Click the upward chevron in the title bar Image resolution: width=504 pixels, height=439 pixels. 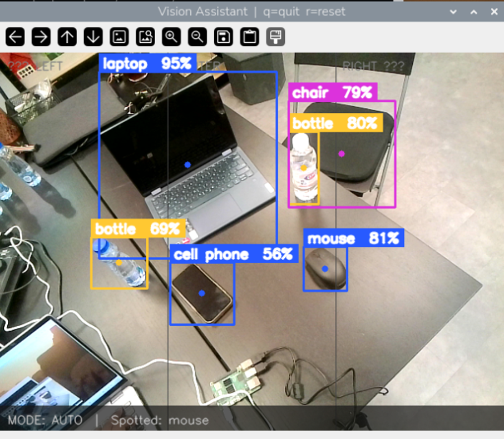pos(474,12)
